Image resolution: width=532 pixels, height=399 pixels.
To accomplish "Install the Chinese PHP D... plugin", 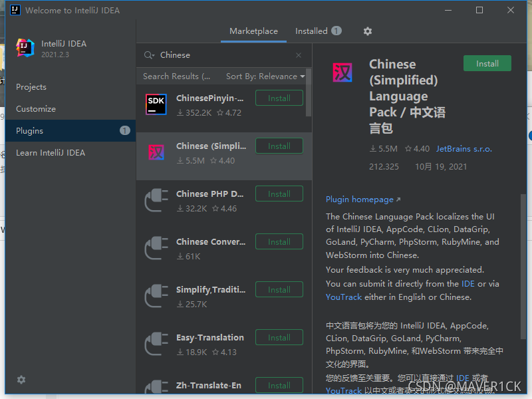I will pos(279,194).
